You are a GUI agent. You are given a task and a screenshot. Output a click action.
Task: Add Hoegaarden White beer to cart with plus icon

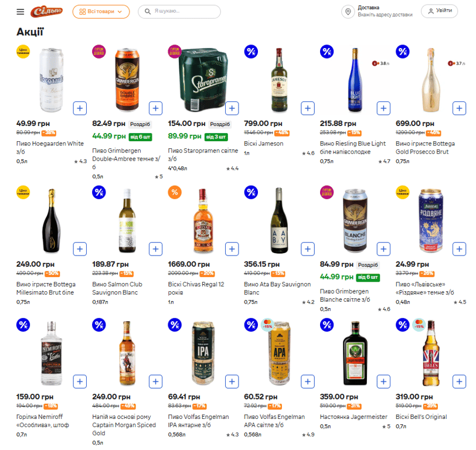pyautogui.click(x=80, y=108)
